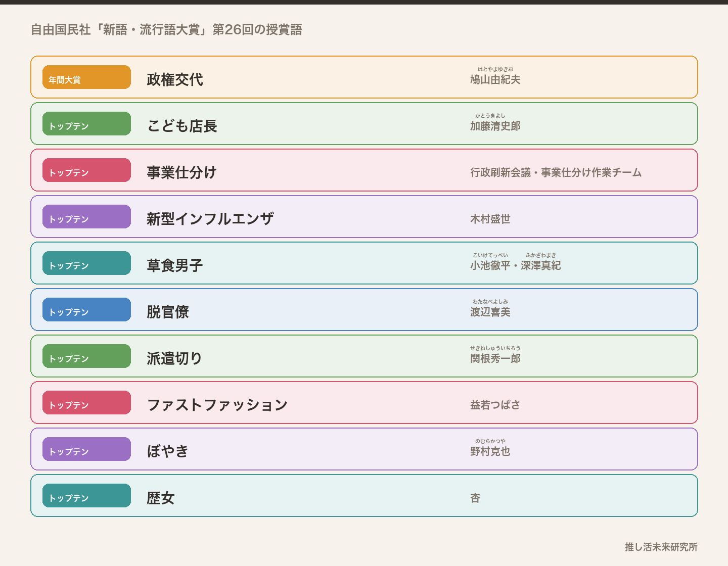Screen dimensions: 728x566
Task: Select the text 行政刷新会議・事業仕分け作業チーム
Action: tap(556, 172)
